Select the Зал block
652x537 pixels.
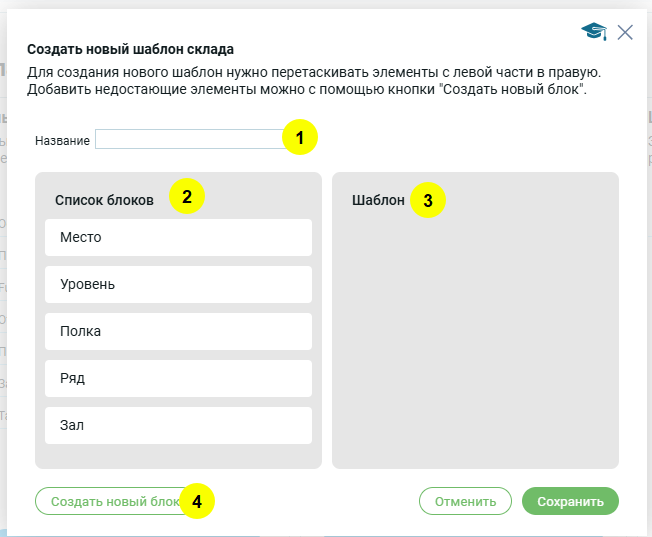pyautogui.click(x=178, y=425)
